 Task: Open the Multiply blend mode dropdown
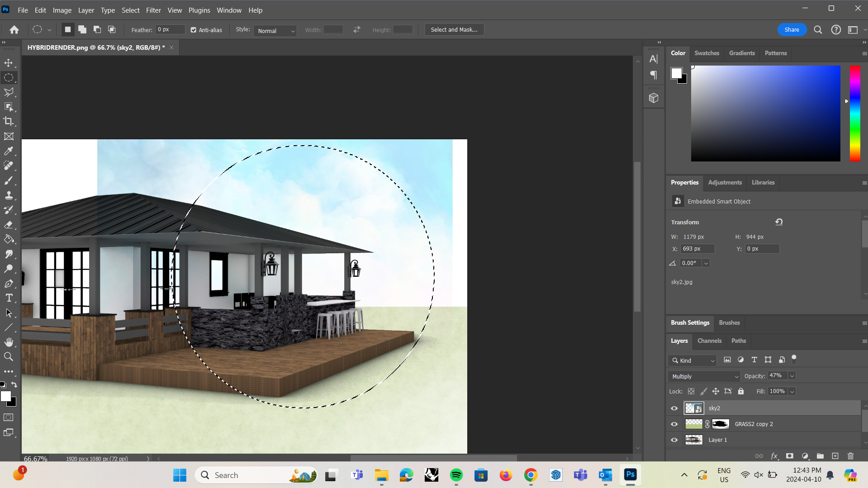point(704,376)
